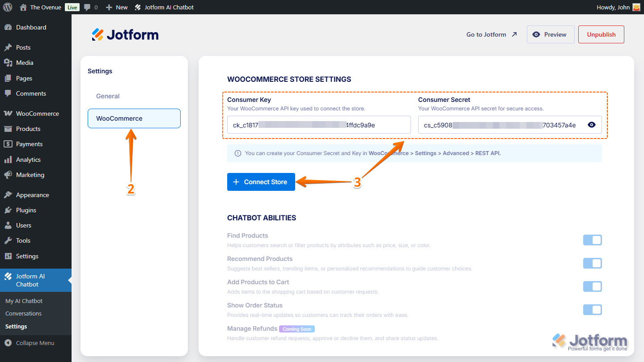Collapse the admin sidebar menu
Screen dimensions: 644x362
[x=31, y=343]
